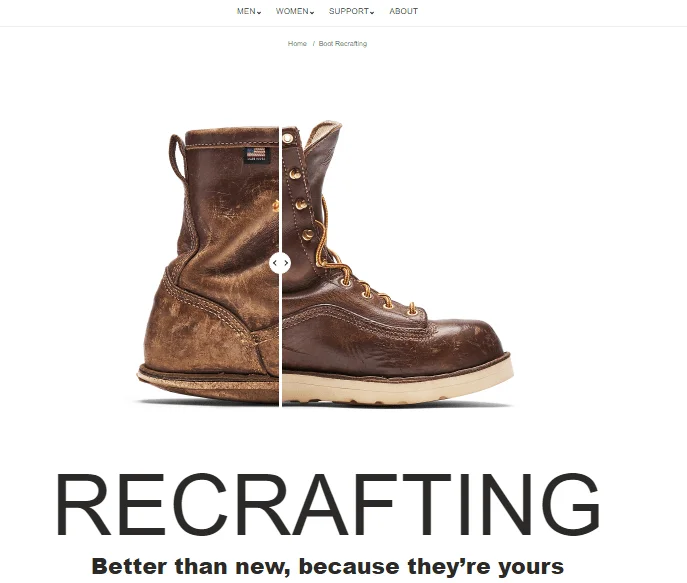Click the left arrow on slider handle

275,263
